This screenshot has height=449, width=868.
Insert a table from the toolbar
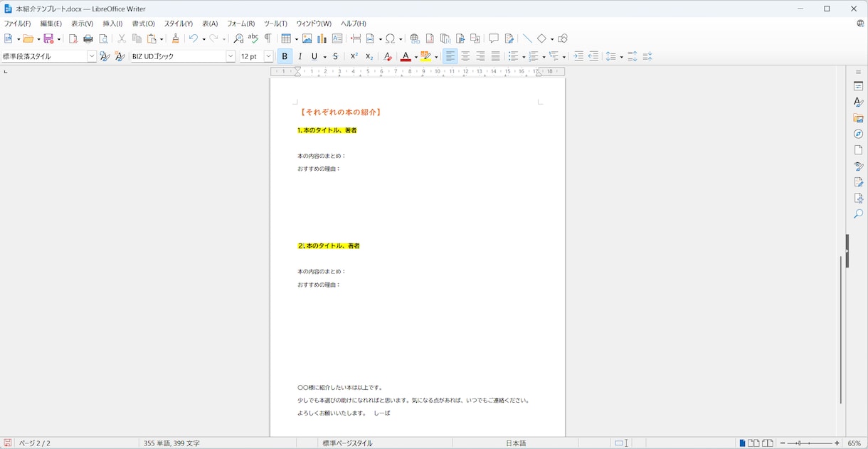click(286, 38)
